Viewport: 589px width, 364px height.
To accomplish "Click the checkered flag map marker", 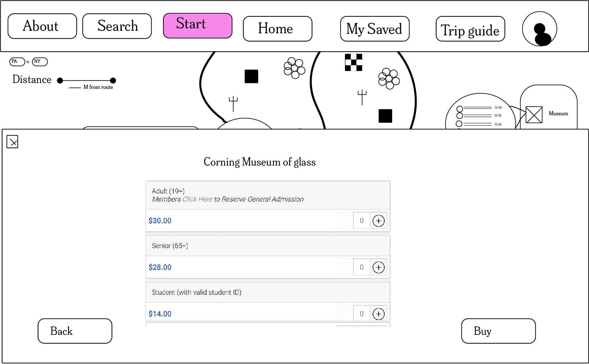I will click(353, 62).
